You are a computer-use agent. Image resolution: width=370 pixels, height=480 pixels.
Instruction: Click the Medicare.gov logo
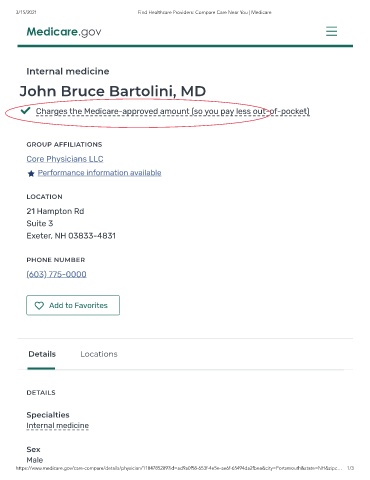64,32
